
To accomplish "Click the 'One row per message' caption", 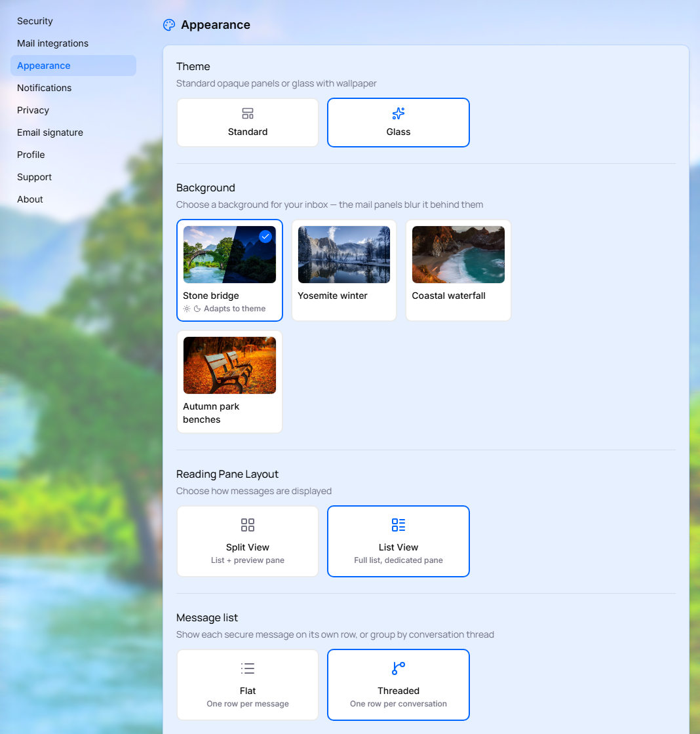I will [x=248, y=704].
